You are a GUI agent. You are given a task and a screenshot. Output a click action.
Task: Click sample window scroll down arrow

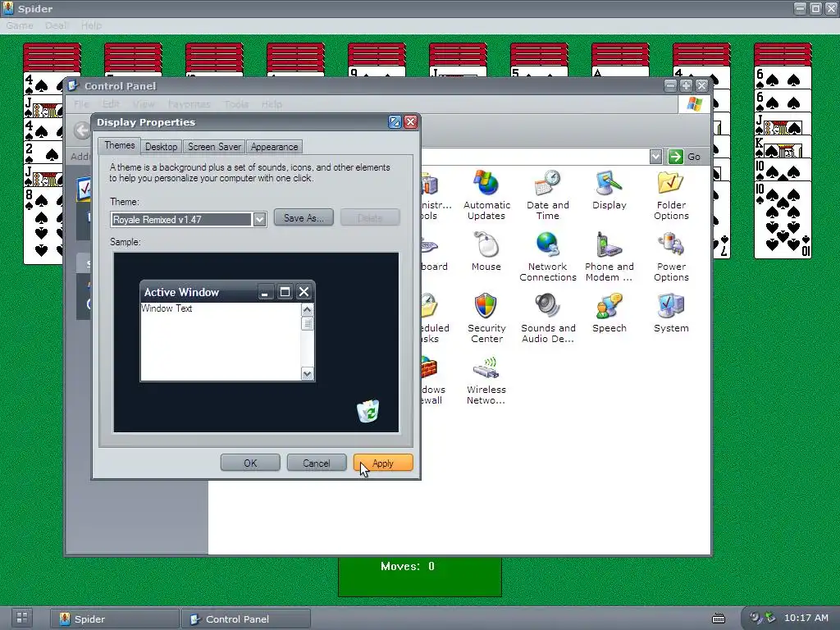click(x=307, y=374)
